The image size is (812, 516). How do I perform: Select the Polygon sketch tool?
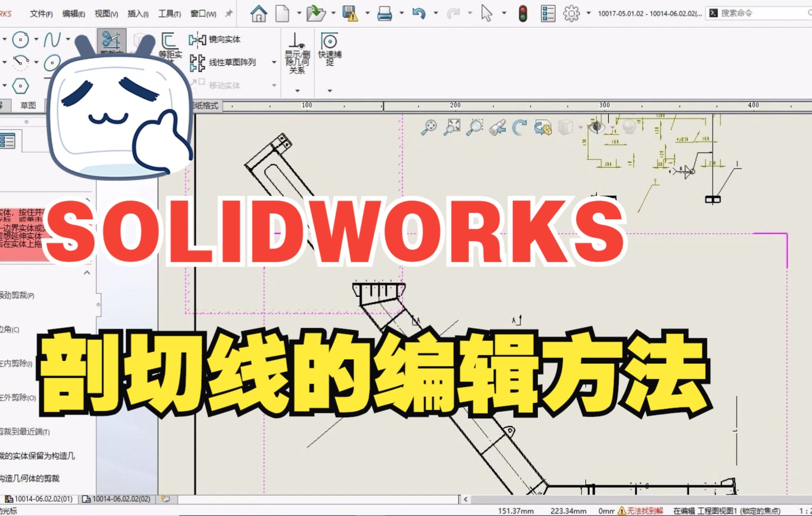coord(20,86)
